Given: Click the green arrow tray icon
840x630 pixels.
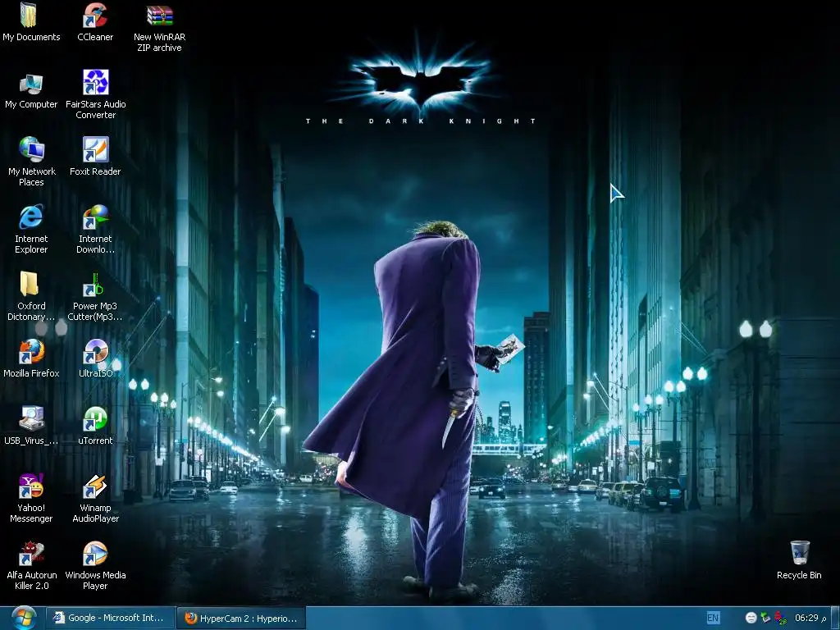Looking at the screenshot, I should [765, 618].
